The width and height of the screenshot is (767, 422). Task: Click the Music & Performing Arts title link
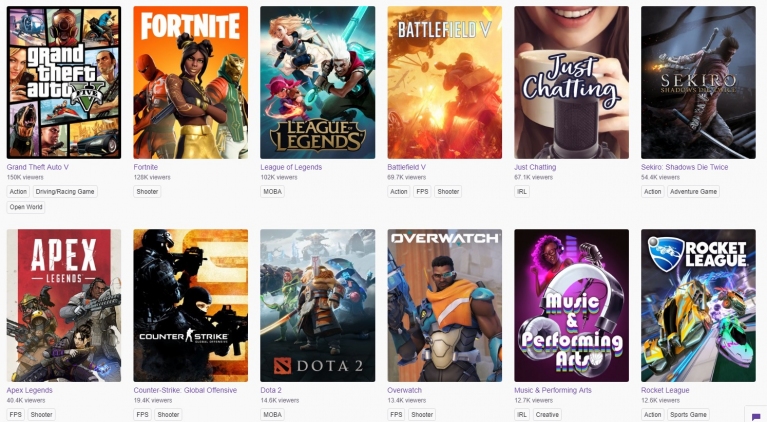coord(553,390)
